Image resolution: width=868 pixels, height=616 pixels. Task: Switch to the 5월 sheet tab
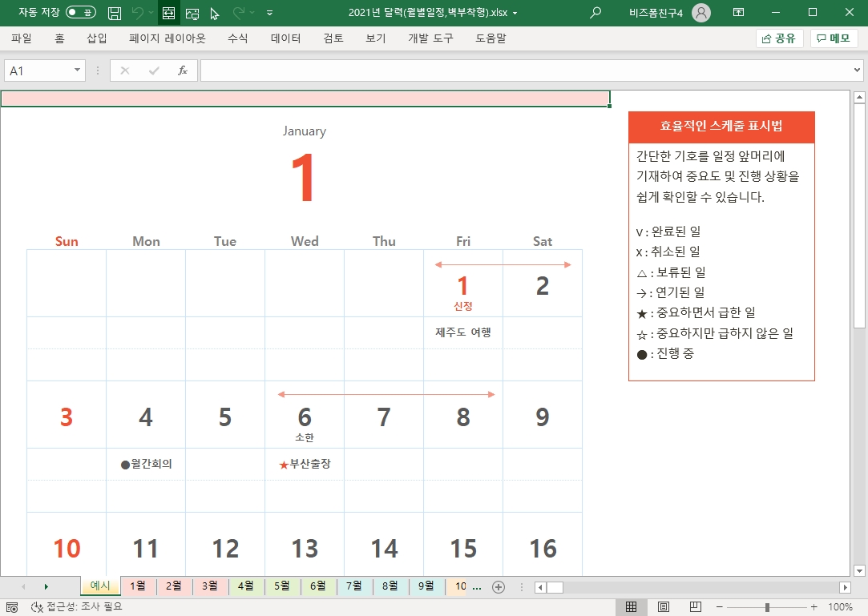tap(282, 586)
